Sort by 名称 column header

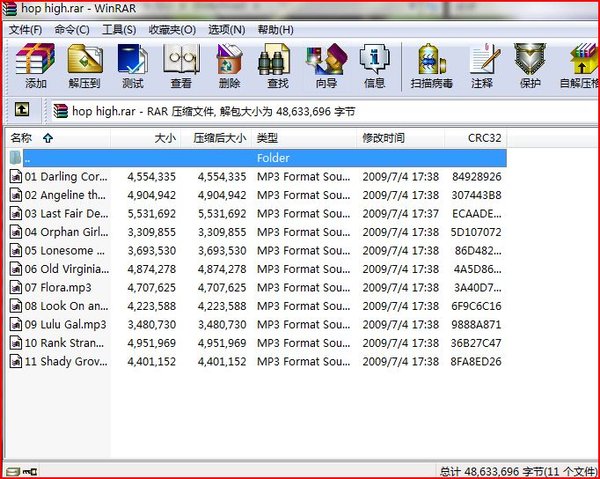coord(58,138)
